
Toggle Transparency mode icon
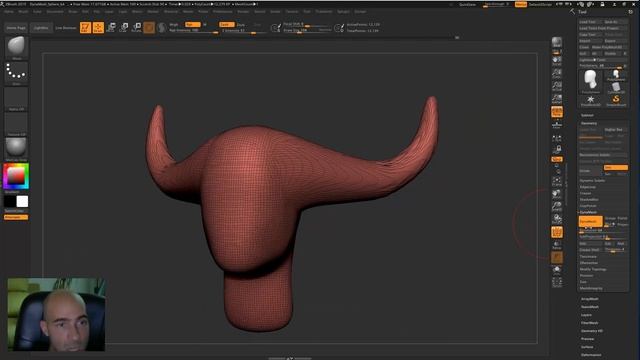(557, 245)
